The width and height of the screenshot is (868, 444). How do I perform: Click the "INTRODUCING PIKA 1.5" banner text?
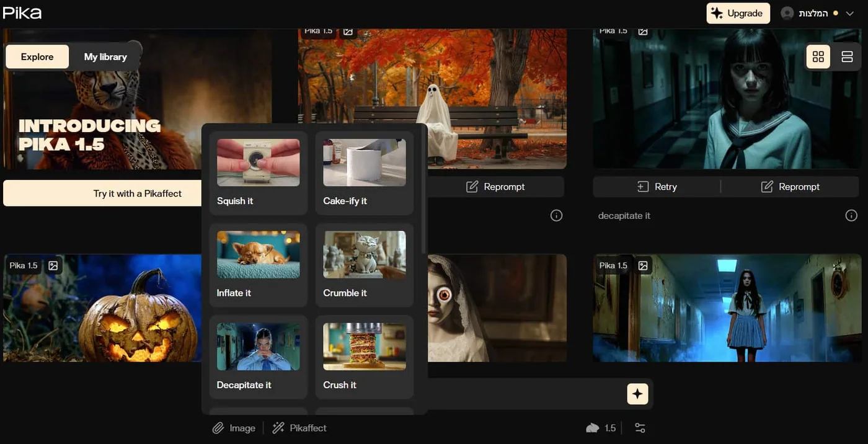tap(89, 135)
